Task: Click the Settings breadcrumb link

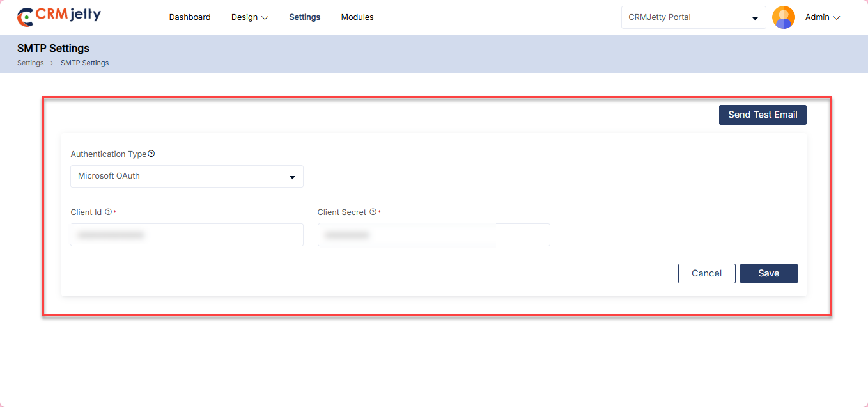Action: click(30, 63)
